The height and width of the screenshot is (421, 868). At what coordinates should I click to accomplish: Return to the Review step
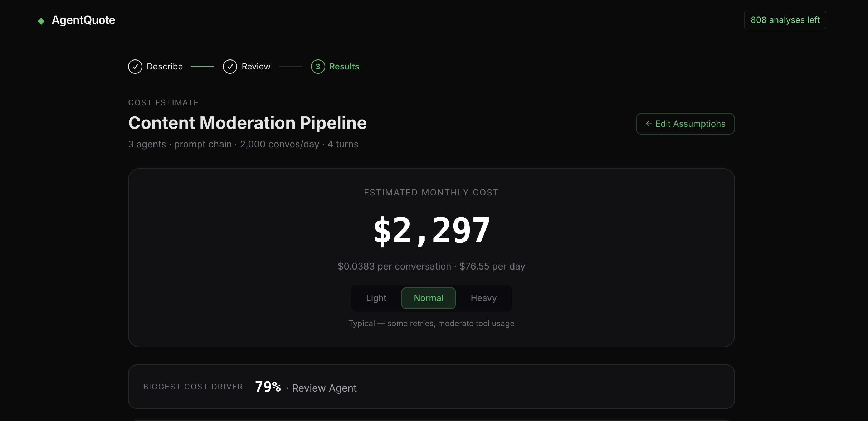pos(256,66)
